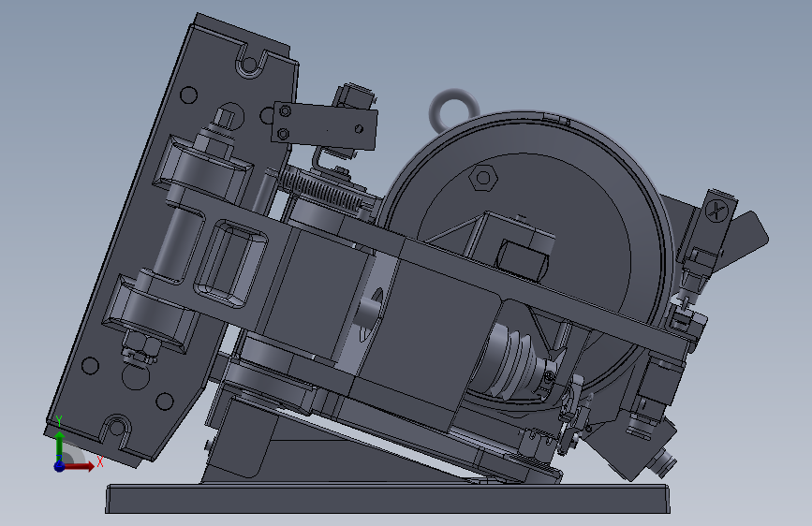Select the cross-head screw on the right bracket
The height and width of the screenshot is (526, 812).
tap(716, 211)
